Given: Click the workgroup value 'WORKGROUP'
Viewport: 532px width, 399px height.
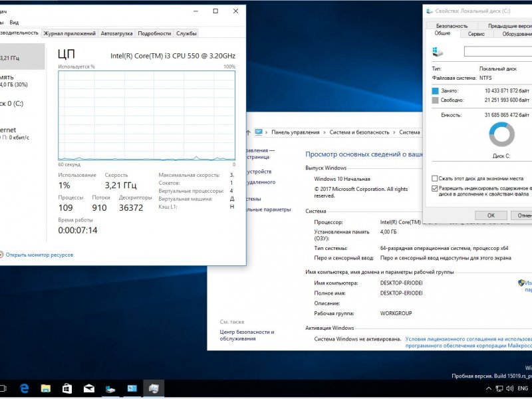Looking at the screenshot, I should 396,313.
